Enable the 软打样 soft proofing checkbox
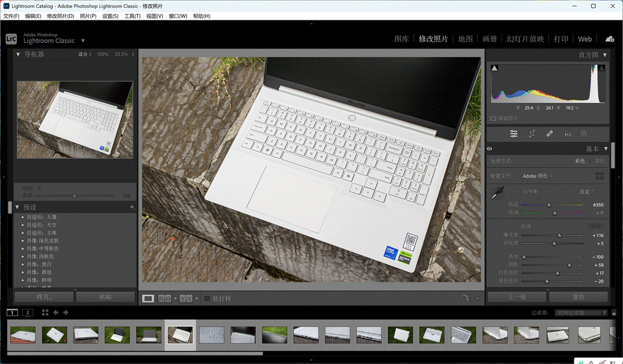Screen dimensions: 623x364 click(x=207, y=299)
